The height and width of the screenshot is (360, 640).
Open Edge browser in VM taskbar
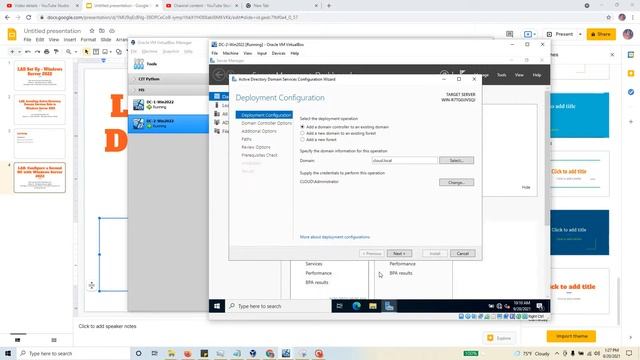(356, 306)
